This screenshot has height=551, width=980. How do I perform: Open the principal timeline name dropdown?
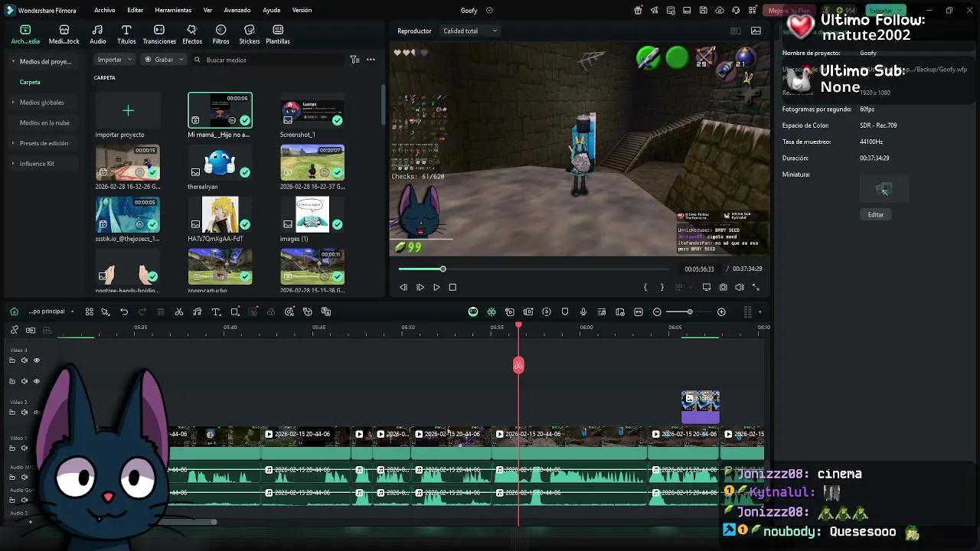click(x=51, y=311)
